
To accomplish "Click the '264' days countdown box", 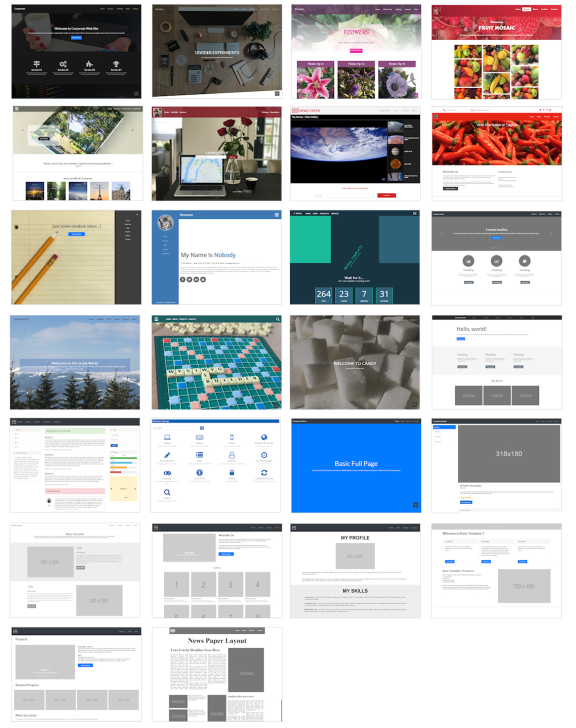I will click(x=324, y=295).
